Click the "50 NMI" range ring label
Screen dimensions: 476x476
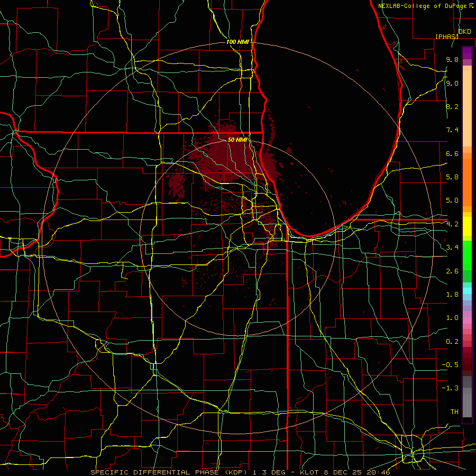point(237,140)
